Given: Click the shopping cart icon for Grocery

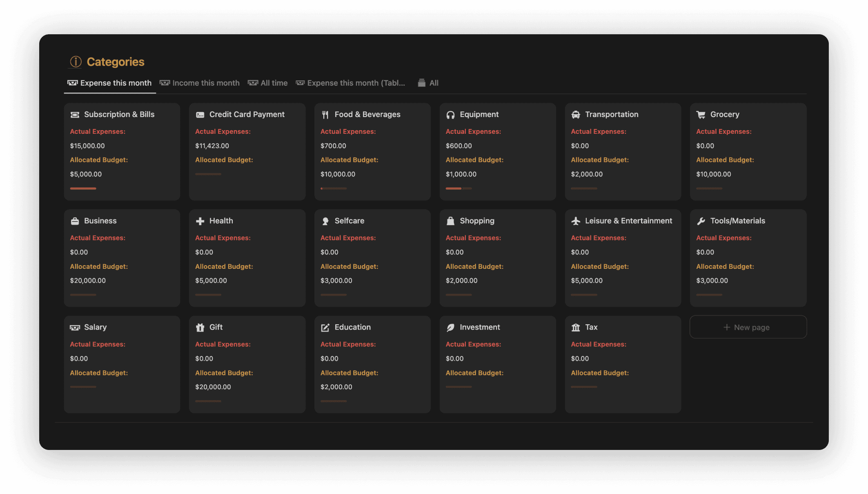Looking at the screenshot, I should point(701,115).
